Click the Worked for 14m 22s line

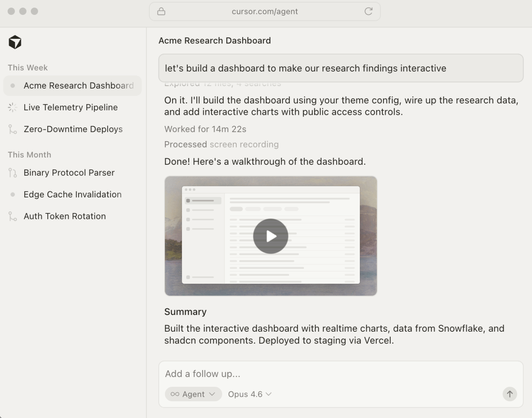[x=205, y=129]
